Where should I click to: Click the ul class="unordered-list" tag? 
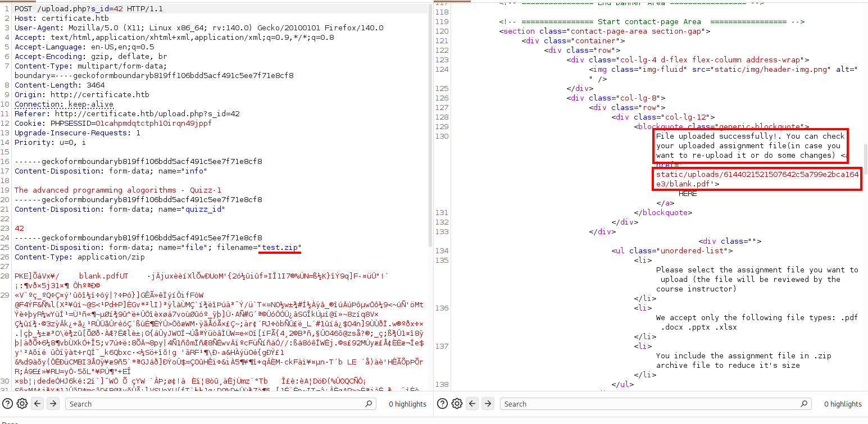[672, 251]
